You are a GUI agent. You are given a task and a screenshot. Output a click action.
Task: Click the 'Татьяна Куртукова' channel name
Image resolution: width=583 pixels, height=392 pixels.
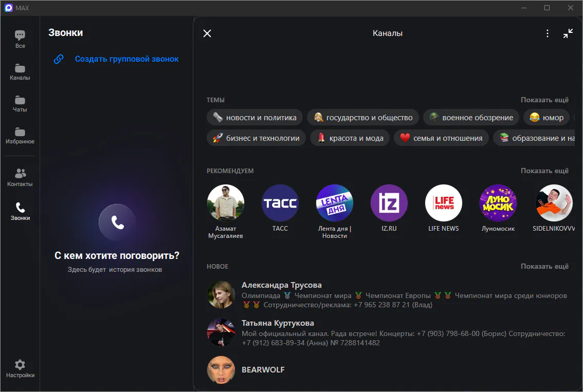coord(278,323)
